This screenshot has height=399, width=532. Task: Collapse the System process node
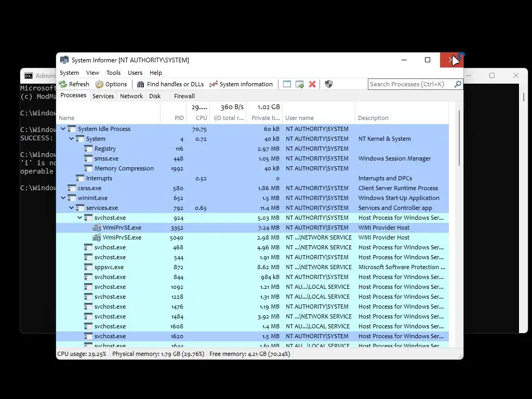[71, 138]
